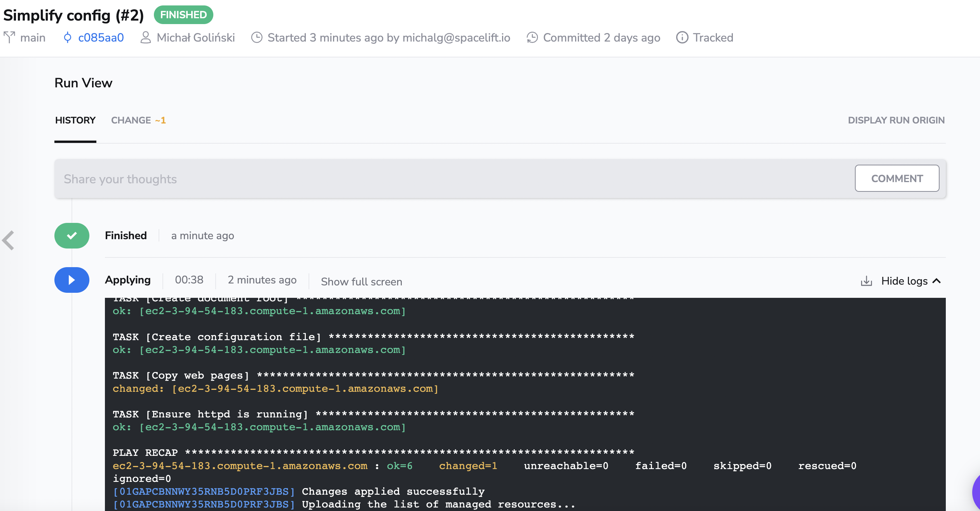Click the clock icon next to Started

[257, 37]
